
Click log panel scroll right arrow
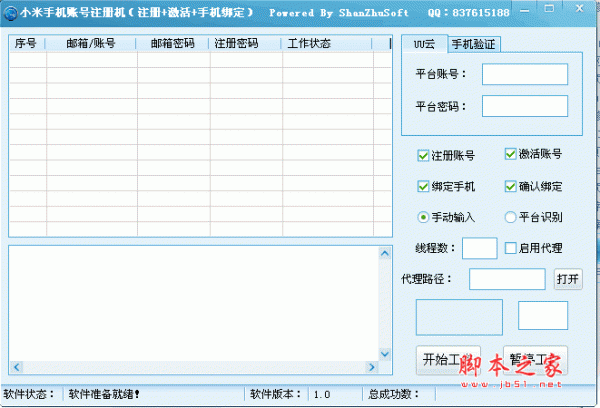[372, 367]
